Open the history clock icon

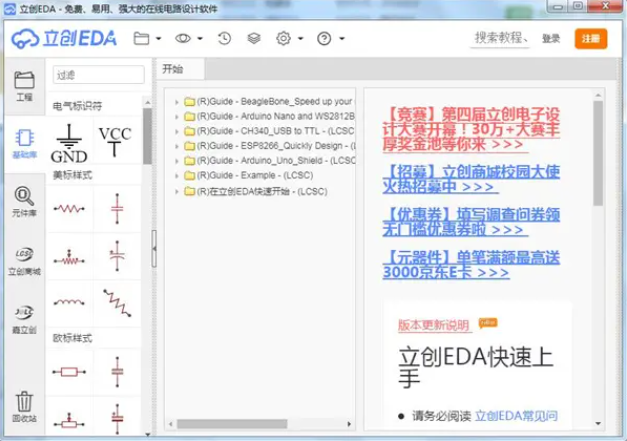pos(224,38)
